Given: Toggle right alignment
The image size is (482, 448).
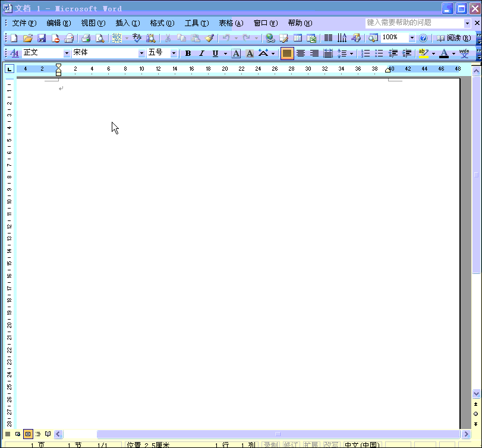Looking at the screenshot, I should click(x=314, y=53).
